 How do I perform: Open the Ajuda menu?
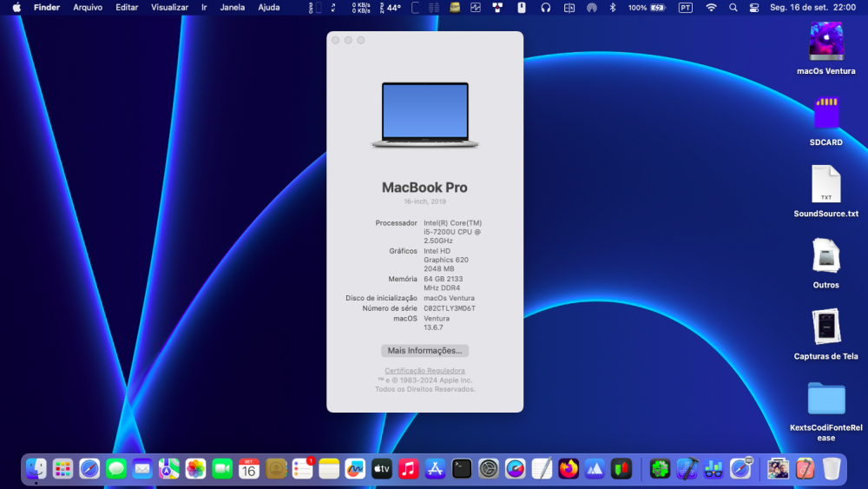[x=269, y=8]
